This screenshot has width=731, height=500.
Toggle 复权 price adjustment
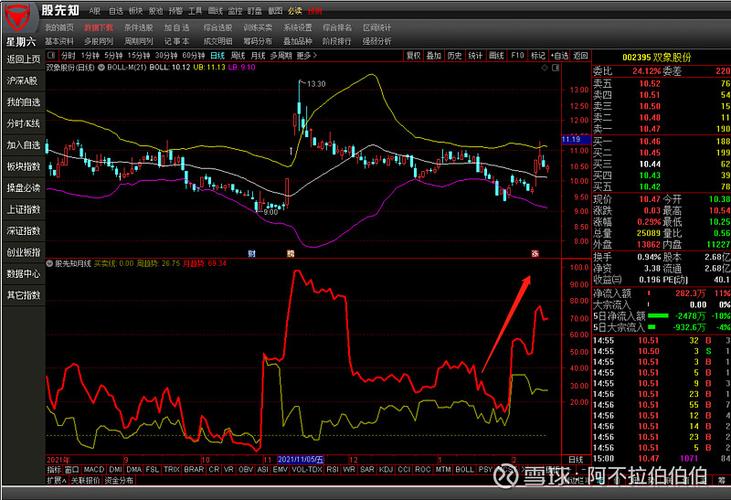click(413, 56)
